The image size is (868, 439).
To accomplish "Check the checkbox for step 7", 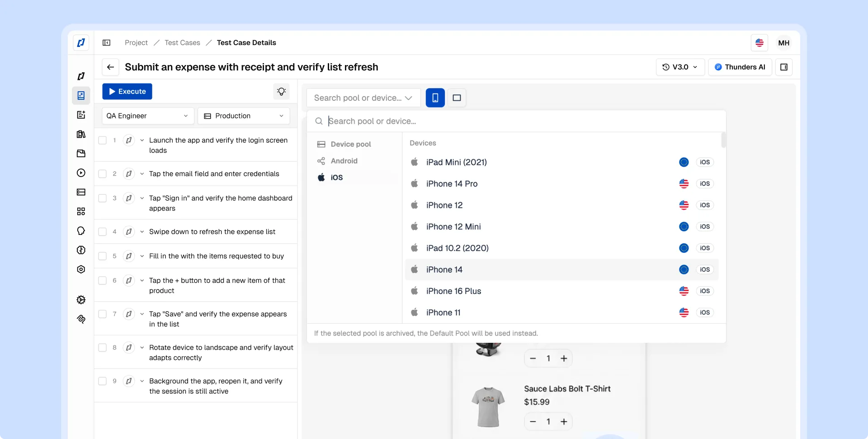I will tap(103, 314).
